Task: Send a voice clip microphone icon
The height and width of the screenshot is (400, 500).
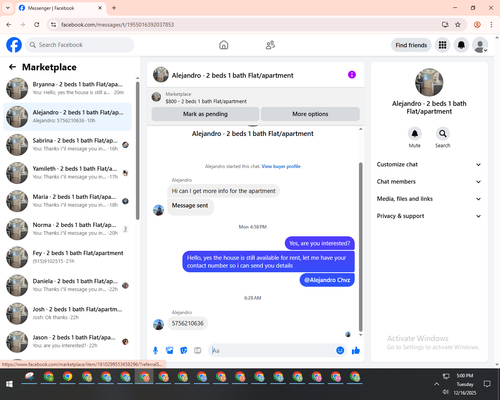Action: [x=155, y=350]
